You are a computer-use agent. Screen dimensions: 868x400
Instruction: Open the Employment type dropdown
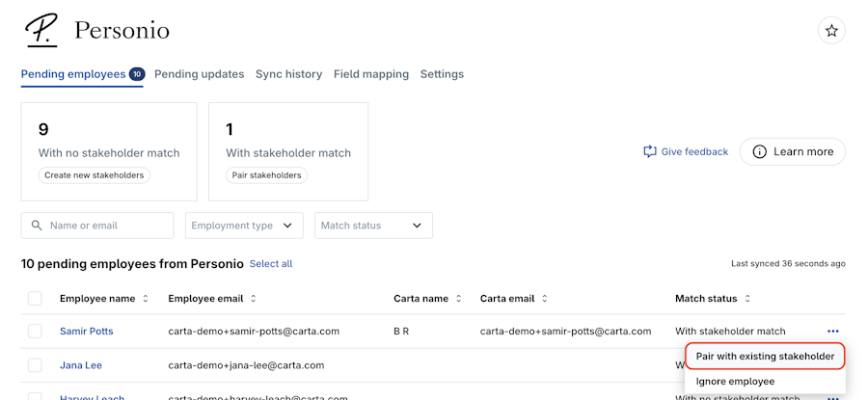pyautogui.click(x=244, y=226)
